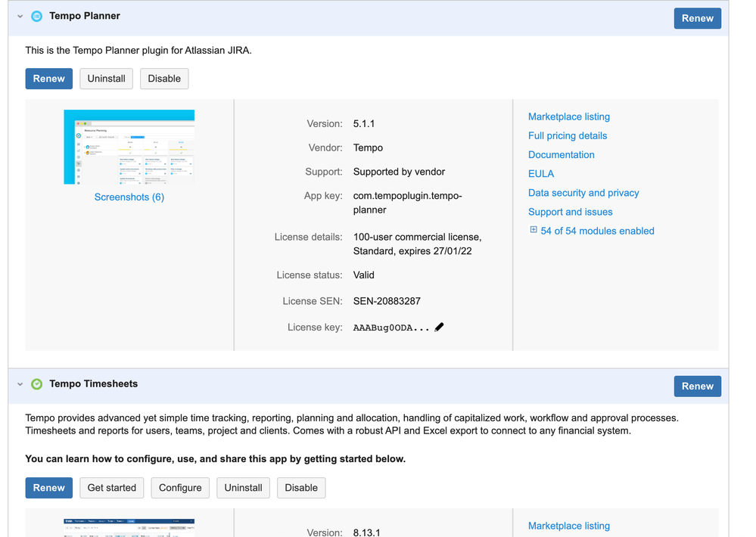The width and height of the screenshot is (756, 537).
Task: Click the Valid license status value
Action: 363,275
